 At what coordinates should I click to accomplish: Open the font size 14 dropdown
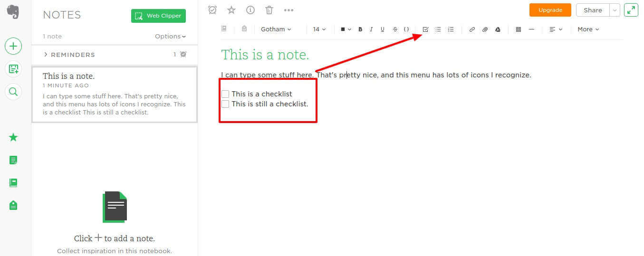tap(319, 29)
